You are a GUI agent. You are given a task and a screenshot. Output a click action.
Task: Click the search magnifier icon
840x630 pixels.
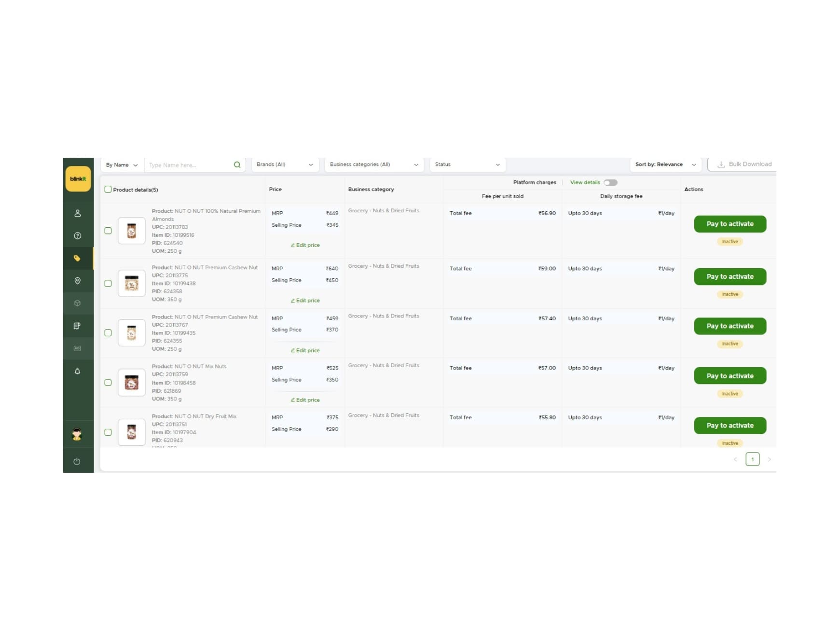point(237,165)
